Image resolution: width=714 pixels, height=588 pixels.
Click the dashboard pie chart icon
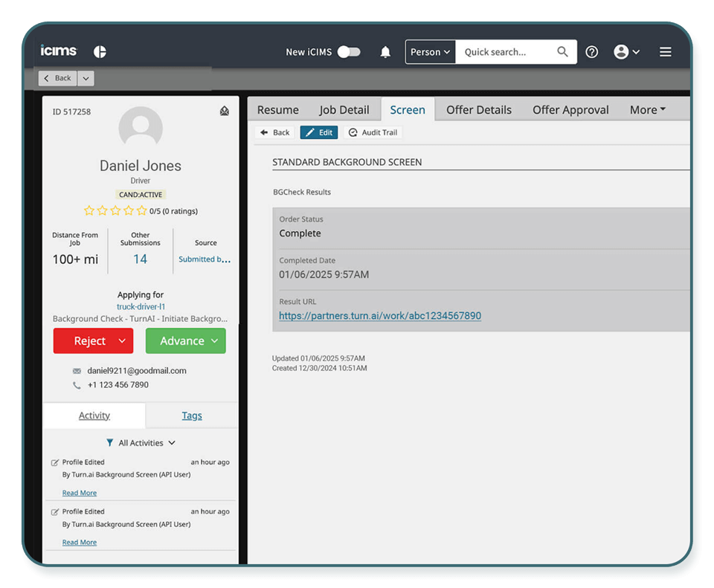tap(100, 52)
